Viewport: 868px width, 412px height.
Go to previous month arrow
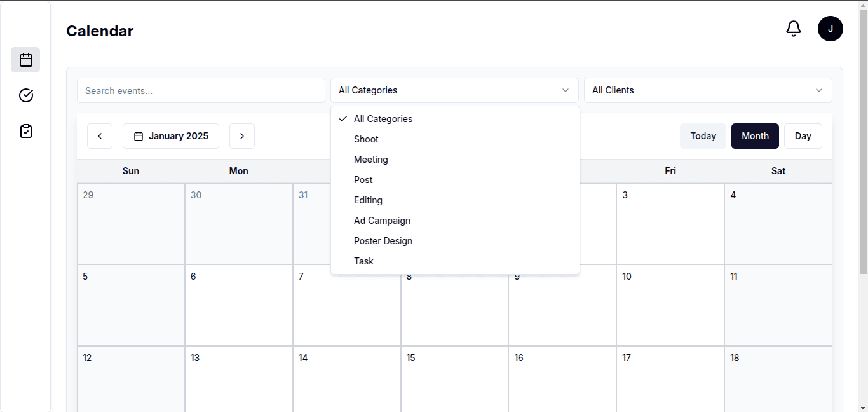tap(100, 136)
